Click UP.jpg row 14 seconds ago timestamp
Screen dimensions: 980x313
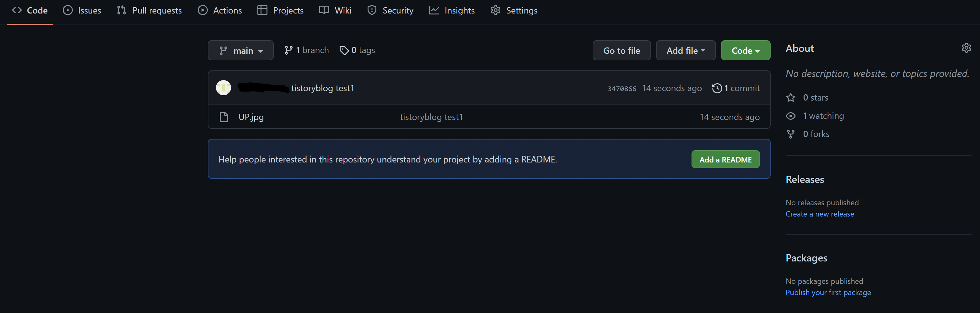[730, 117]
